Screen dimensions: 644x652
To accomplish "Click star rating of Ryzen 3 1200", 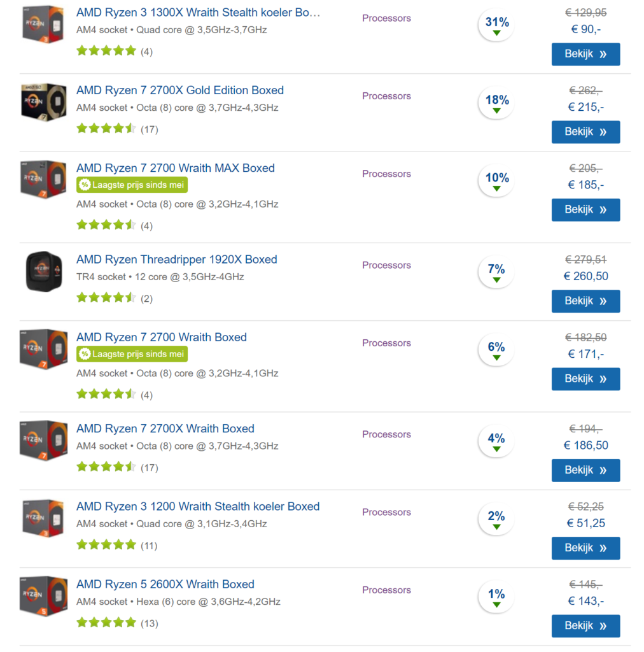I will [106, 544].
